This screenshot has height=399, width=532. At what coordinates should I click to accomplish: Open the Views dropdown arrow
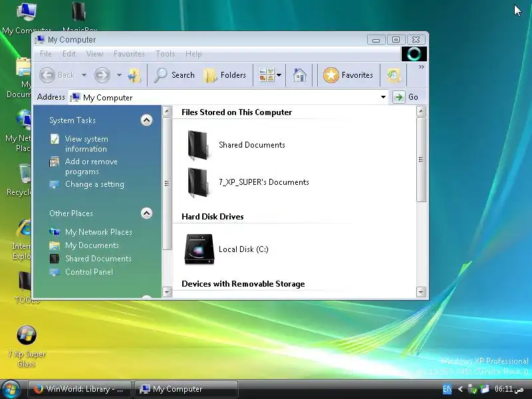coord(279,75)
